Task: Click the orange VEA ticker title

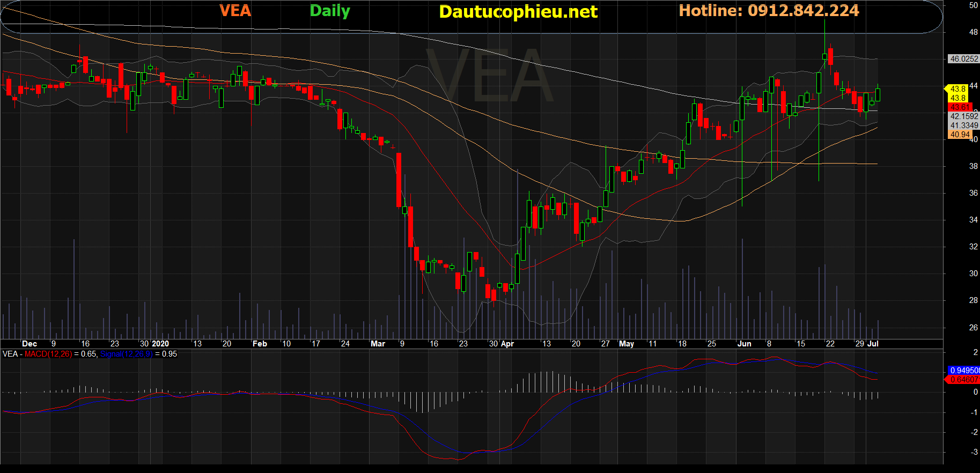Action: (235, 11)
